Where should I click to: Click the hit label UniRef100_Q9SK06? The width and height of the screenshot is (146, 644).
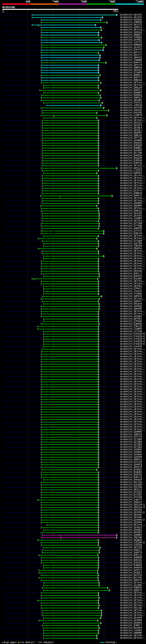tap(131, 32)
